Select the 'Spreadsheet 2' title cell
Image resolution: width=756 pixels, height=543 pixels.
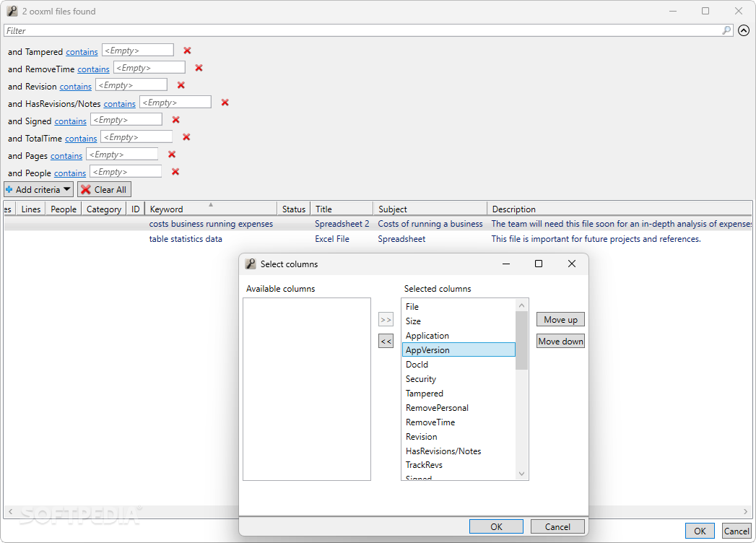tap(342, 224)
